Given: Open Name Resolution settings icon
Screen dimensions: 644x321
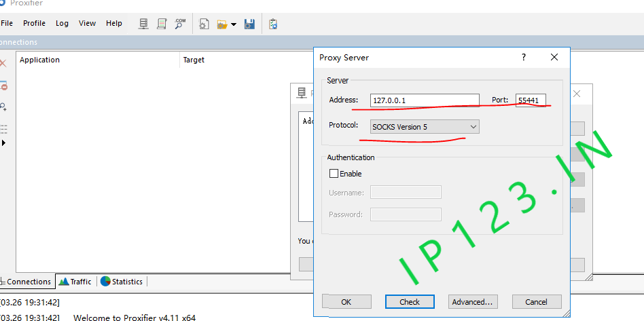Looking at the screenshot, I should click(180, 24).
